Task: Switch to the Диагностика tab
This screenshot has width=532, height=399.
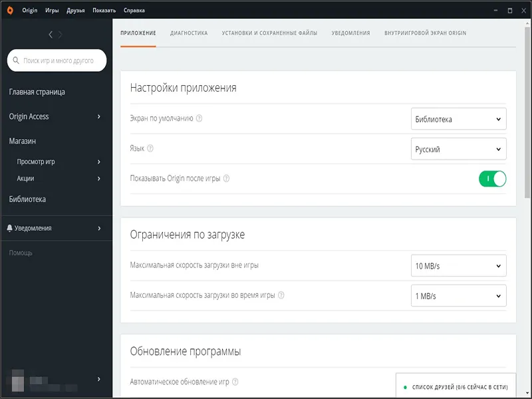Action: (x=189, y=33)
